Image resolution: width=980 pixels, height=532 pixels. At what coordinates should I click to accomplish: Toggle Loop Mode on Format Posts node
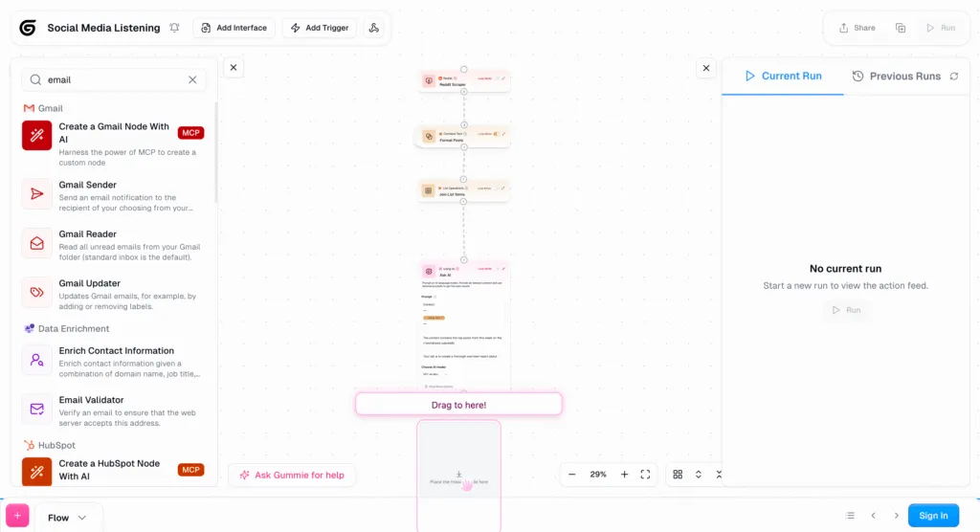(497, 134)
